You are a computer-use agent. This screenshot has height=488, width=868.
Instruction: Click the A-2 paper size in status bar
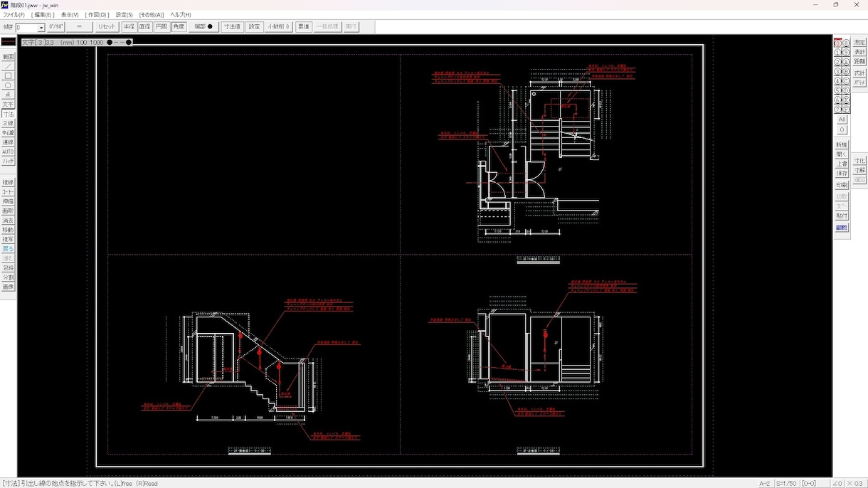click(765, 484)
